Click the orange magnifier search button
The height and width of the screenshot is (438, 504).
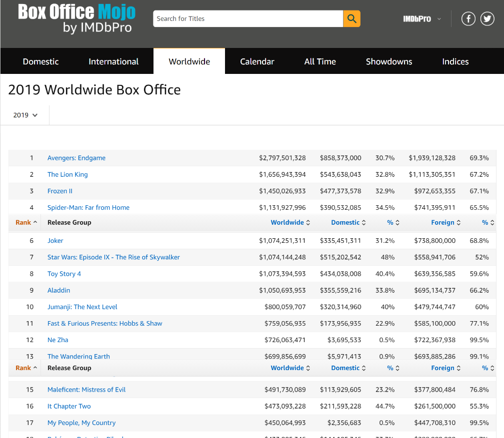(351, 18)
